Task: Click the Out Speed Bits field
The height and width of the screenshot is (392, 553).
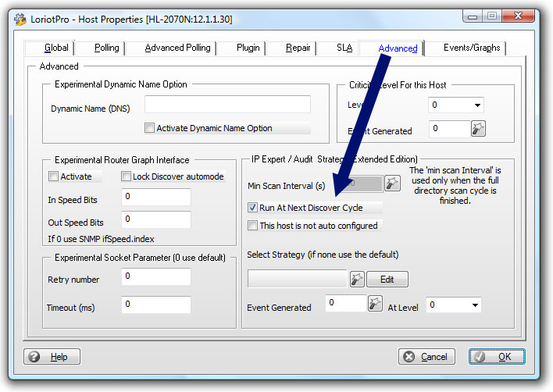Action: (x=156, y=219)
